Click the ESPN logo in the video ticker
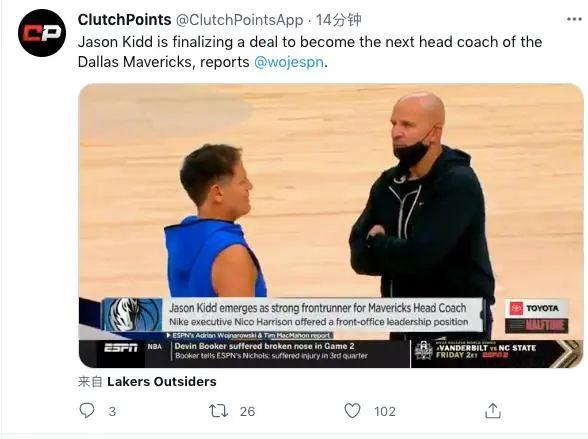 120,348
